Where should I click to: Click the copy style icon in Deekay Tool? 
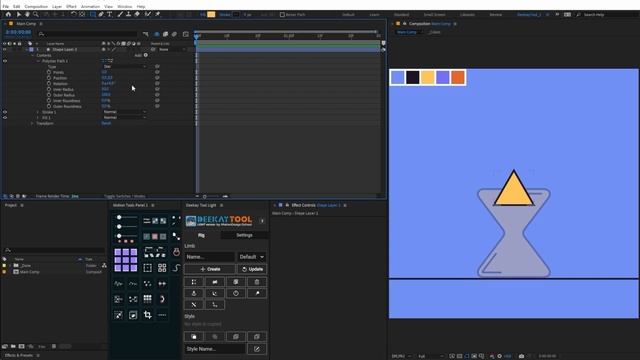(194, 337)
